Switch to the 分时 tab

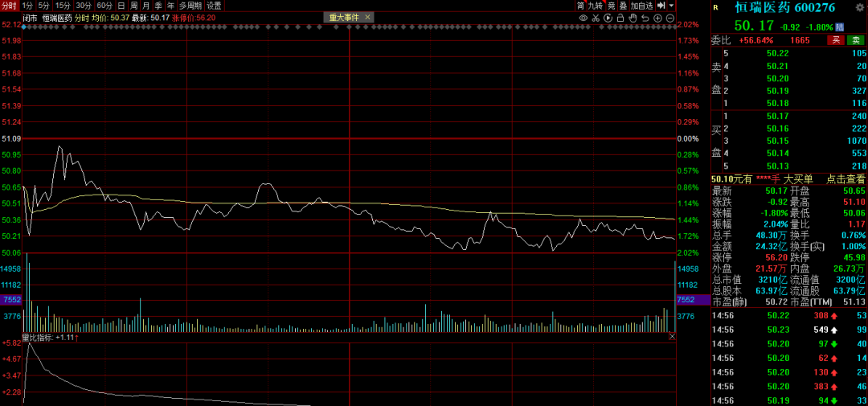(10, 6)
